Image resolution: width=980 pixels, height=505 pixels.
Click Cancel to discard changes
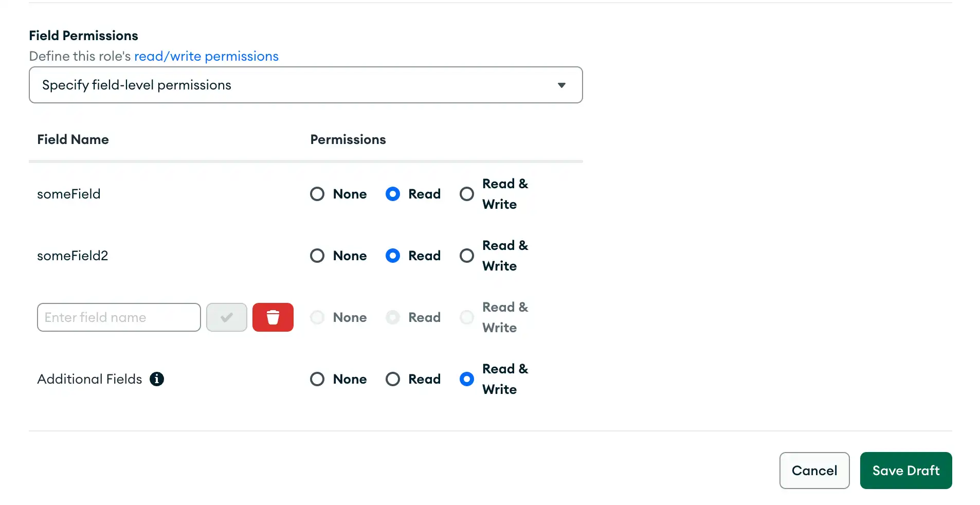pos(814,470)
